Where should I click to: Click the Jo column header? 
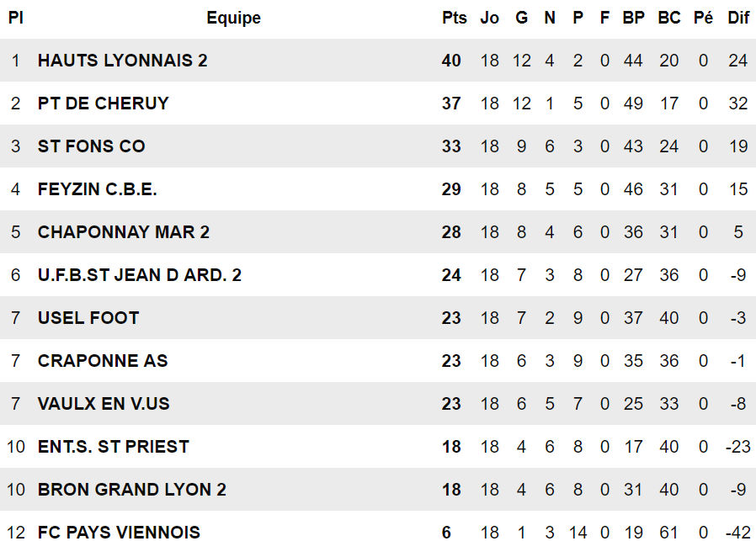[489, 18]
